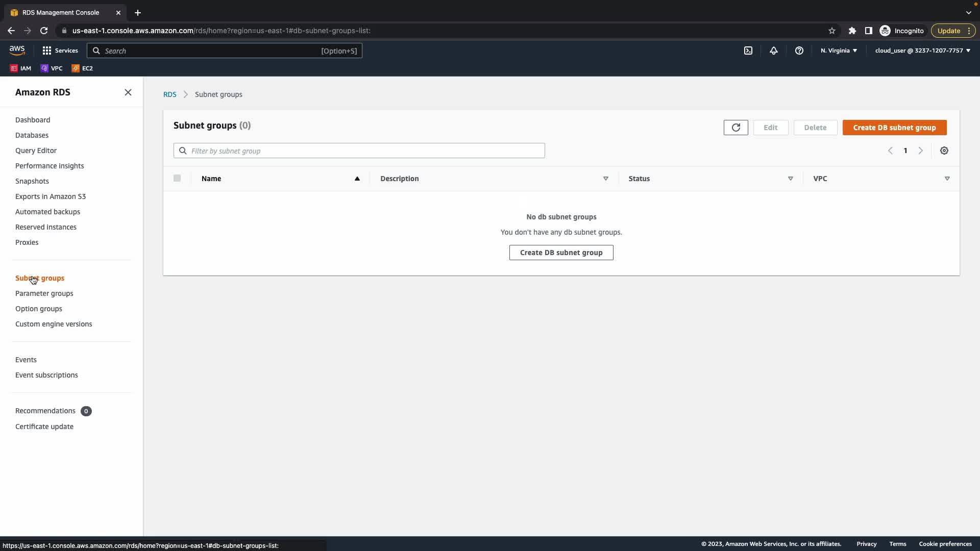The width and height of the screenshot is (980, 551).
Task: Open the EC2 shortcut in favorites bar
Action: point(82,68)
